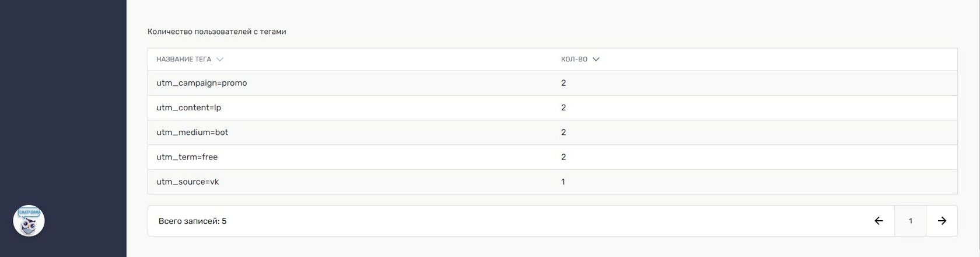Click the count value for utm_campaign=promo
Viewport: 980px width, 257px height.
[x=563, y=83]
